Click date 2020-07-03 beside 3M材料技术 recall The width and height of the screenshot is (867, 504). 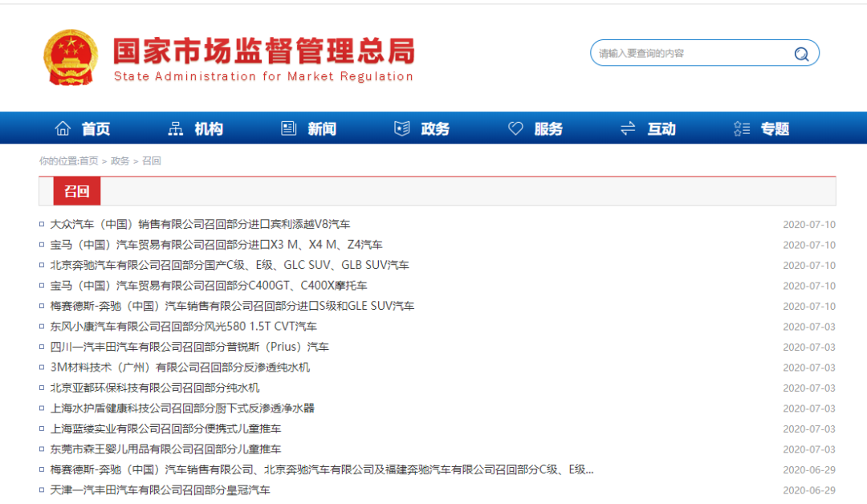[x=809, y=368]
